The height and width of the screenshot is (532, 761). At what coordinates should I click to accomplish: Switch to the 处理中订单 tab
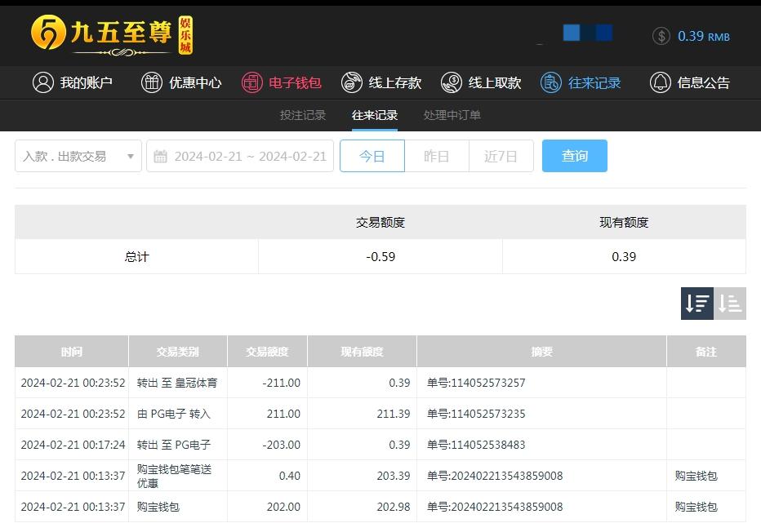pos(452,115)
